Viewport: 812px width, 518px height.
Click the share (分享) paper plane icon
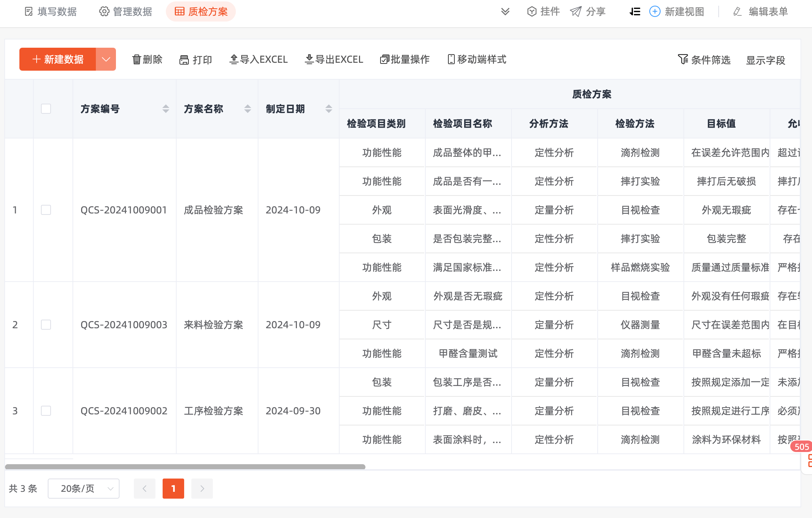pos(576,12)
